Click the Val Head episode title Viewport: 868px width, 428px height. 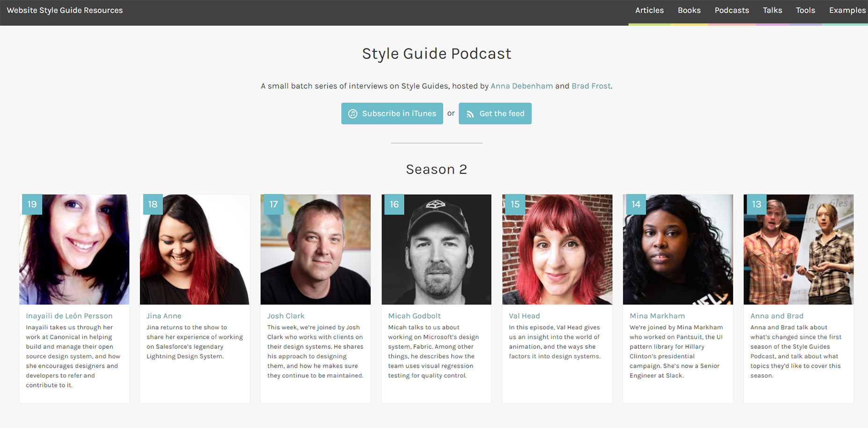(524, 316)
